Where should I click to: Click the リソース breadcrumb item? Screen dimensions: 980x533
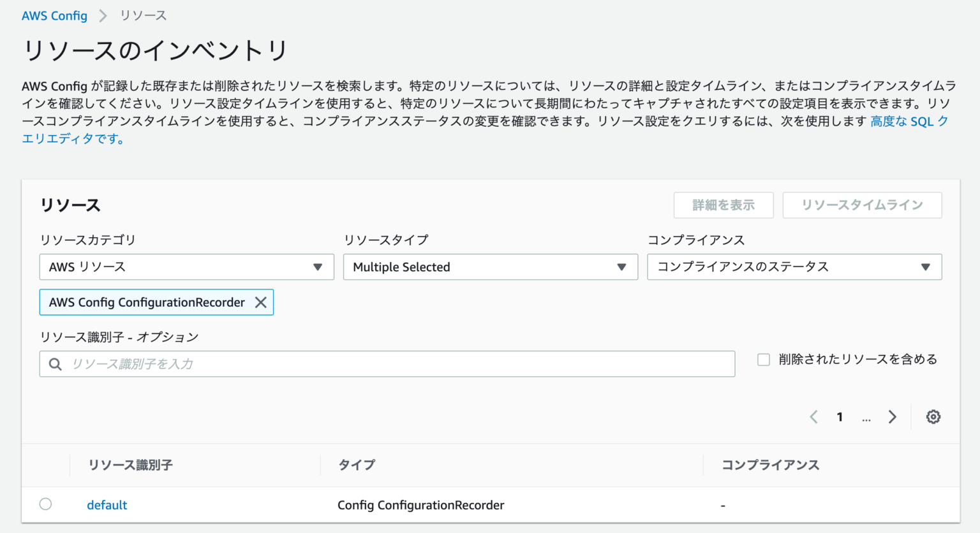pos(142,15)
